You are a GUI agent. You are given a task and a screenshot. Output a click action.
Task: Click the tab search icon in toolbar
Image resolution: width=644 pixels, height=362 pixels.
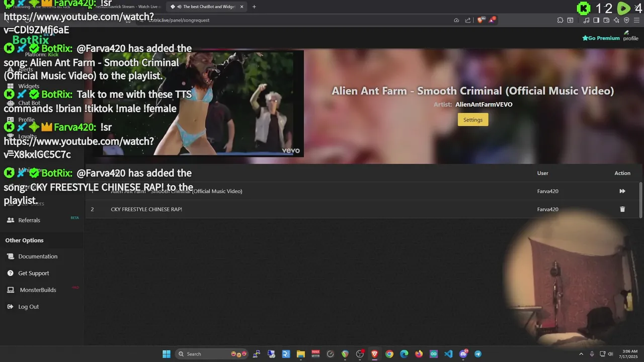pos(570,20)
